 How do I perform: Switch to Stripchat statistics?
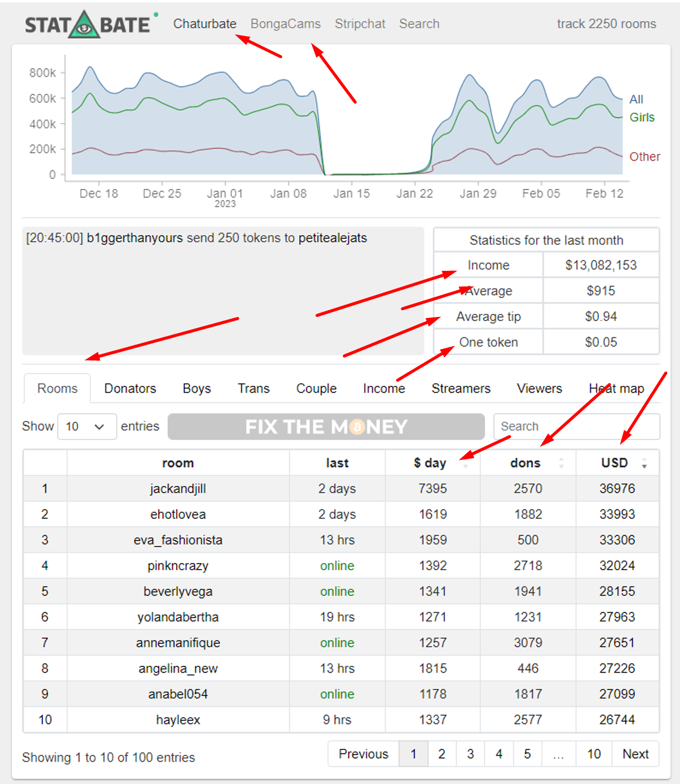360,24
